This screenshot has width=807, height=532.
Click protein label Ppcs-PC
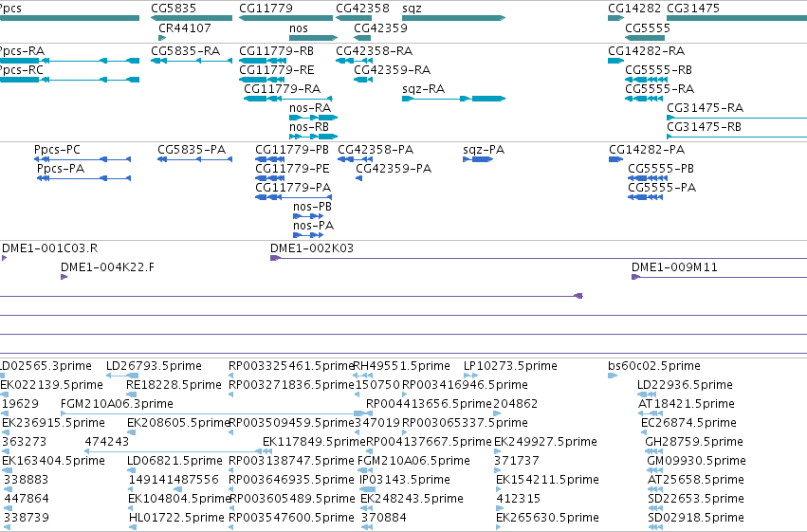[57, 150]
